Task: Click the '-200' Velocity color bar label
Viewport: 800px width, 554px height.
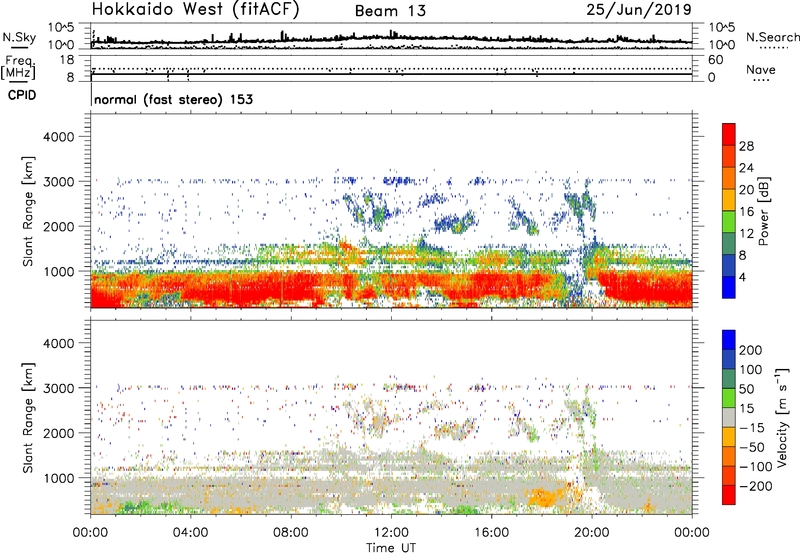Action: [756, 486]
